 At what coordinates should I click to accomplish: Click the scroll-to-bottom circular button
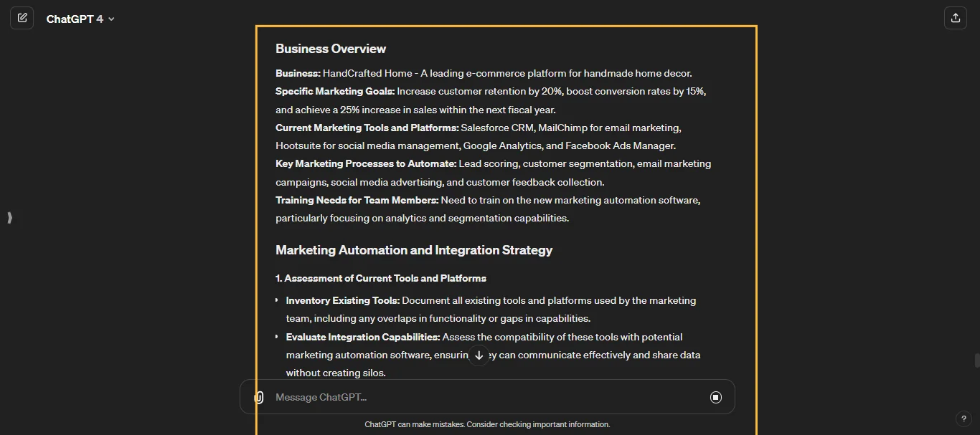(479, 355)
